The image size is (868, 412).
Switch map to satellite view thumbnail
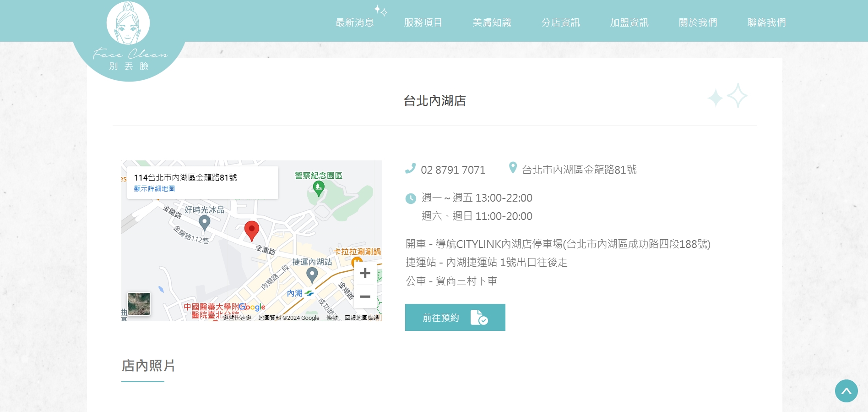[x=139, y=304]
